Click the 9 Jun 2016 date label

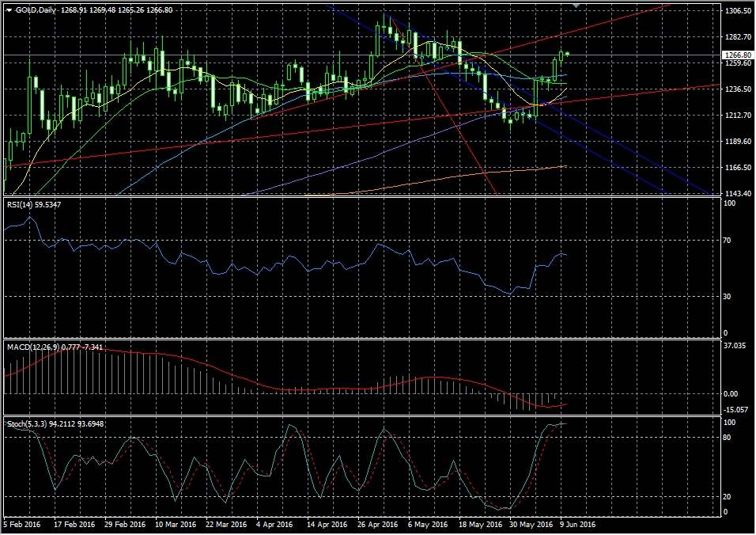pos(577,525)
